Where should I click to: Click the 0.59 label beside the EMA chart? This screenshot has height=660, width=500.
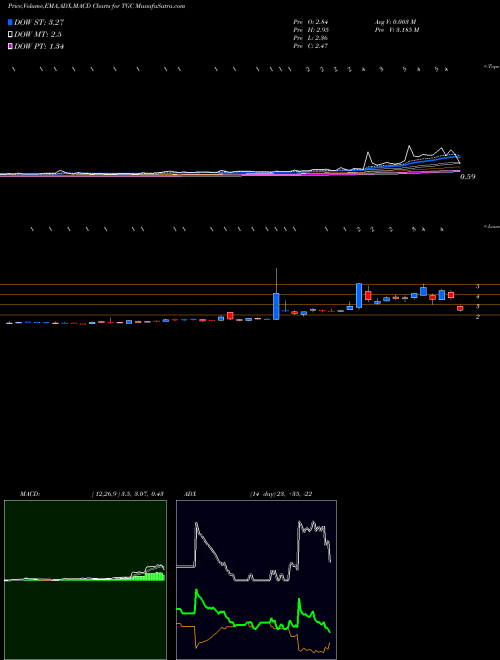467,177
